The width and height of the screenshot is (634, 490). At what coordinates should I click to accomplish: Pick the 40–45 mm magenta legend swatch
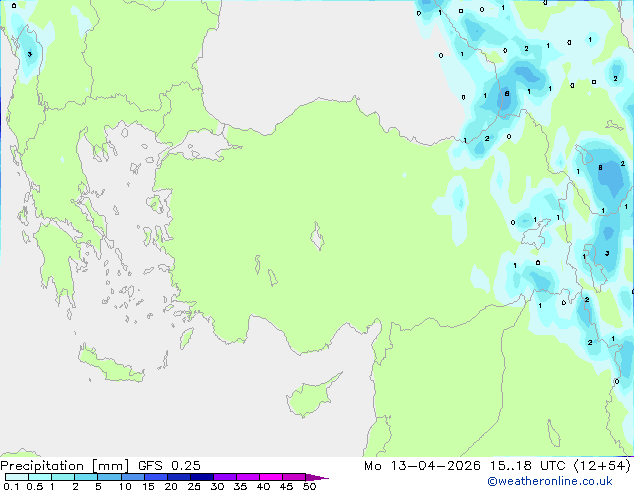tap(271, 477)
